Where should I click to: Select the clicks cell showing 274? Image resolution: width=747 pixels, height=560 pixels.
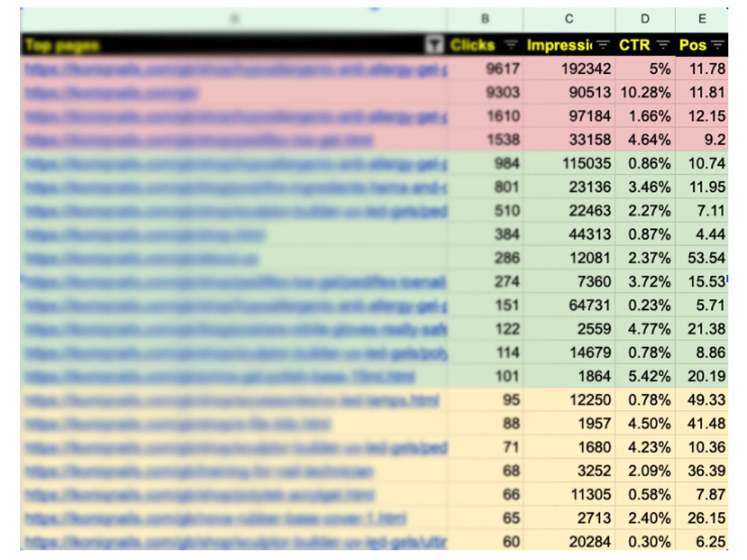coord(485,282)
